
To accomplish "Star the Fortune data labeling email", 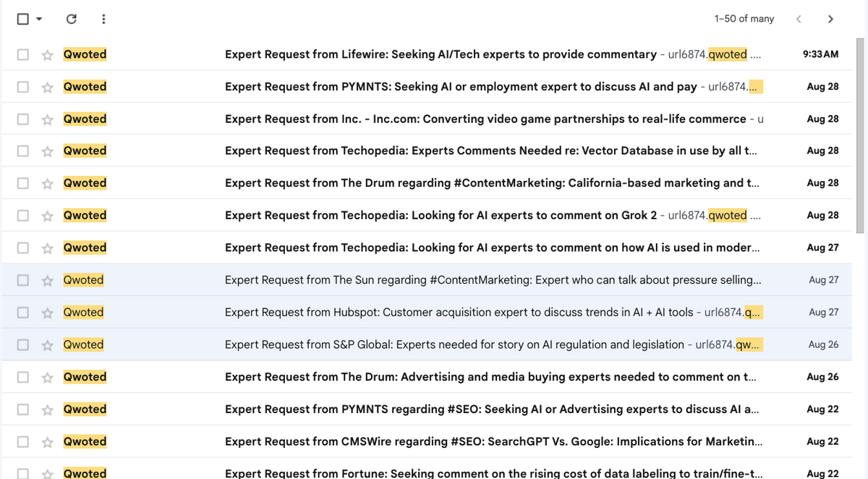I will pyautogui.click(x=48, y=473).
